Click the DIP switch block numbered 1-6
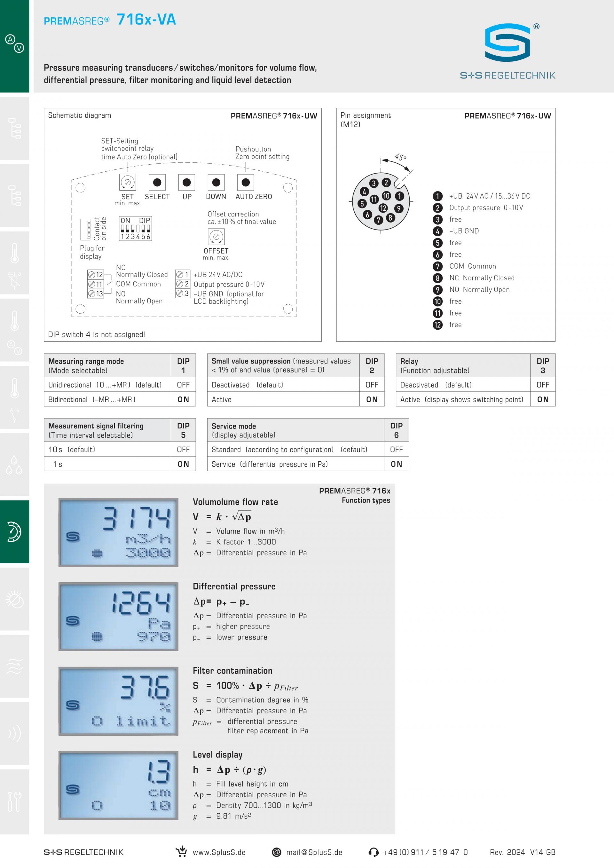The width and height of the screenshot is (614, 868). (x=135, y=228)
